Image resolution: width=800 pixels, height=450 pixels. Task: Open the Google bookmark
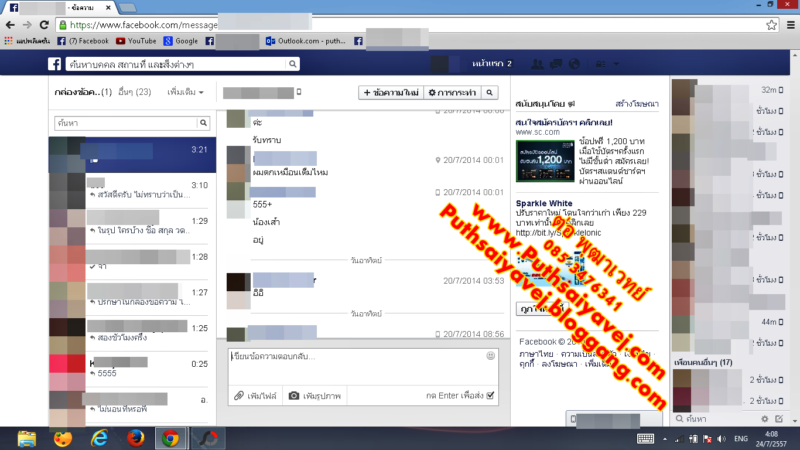[x=181, y=41]
